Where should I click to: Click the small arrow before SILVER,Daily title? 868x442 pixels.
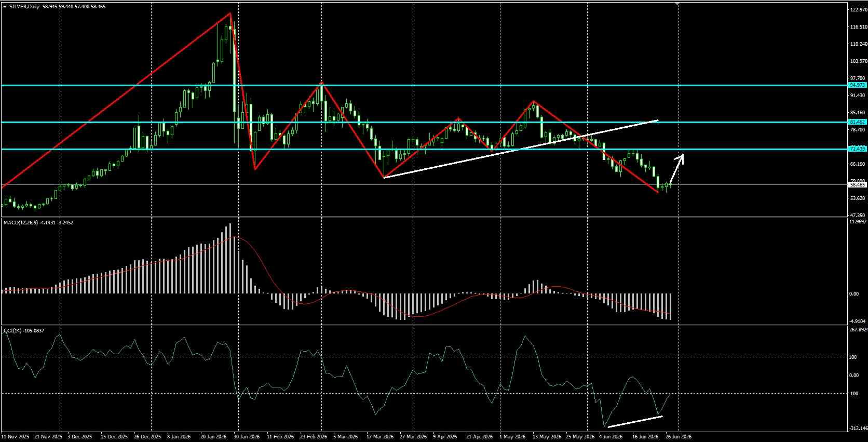[x=5, y=6]
